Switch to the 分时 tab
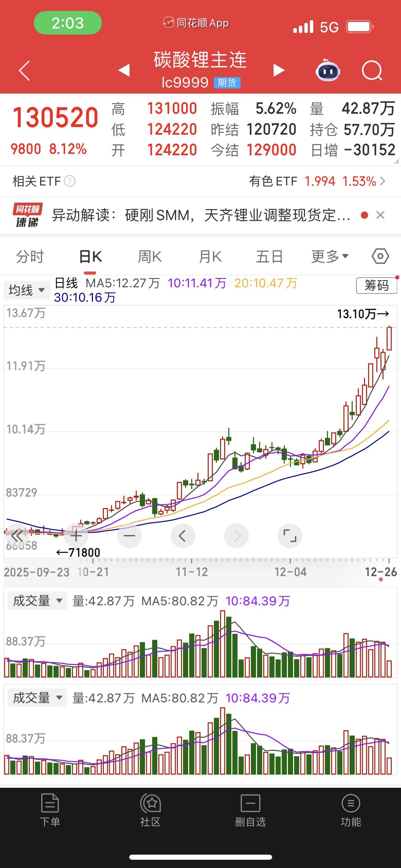Image resolution: width=401 pixels, height=868 pixels. point(30,256)
